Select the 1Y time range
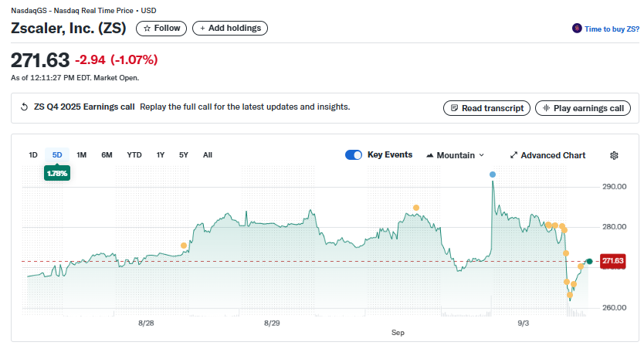 click(160, 154)
